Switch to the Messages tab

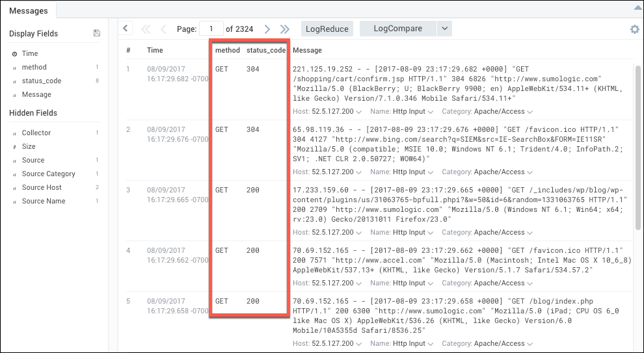click(x=28, y=9)
